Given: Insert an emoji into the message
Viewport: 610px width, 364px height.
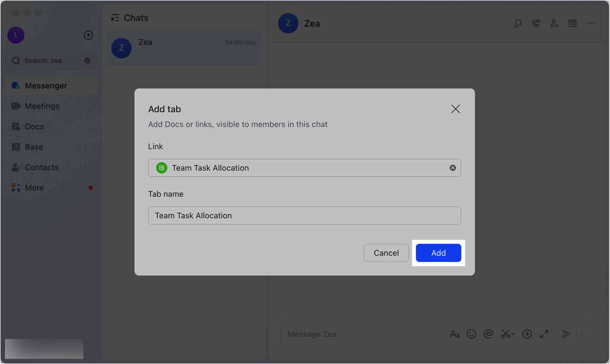Looking at the screenshot, I should point(471,334).
